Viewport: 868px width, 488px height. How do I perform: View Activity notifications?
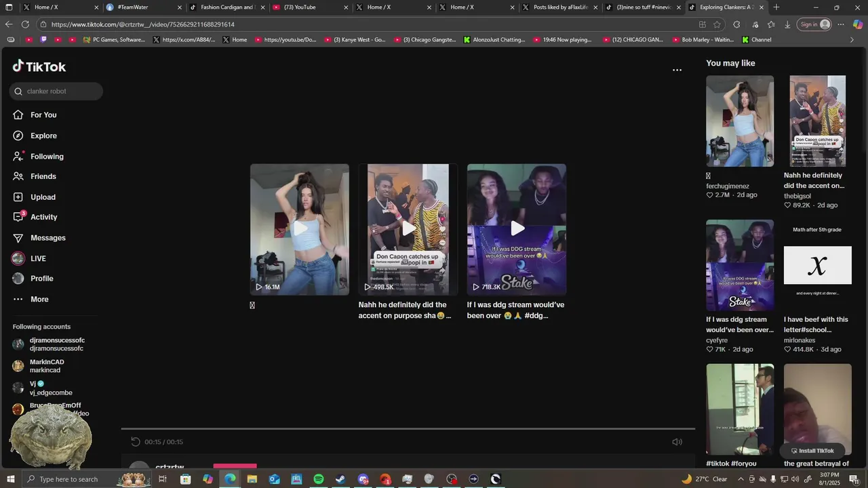pyautogui.click(x=35, y=217)
